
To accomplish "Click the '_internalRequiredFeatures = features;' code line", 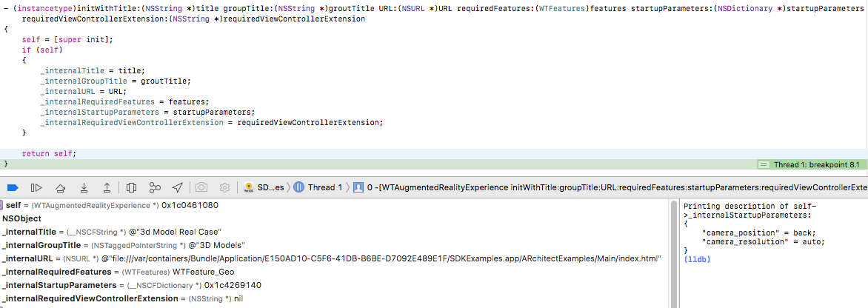I will pyautogui.click(x=124, y=101).
